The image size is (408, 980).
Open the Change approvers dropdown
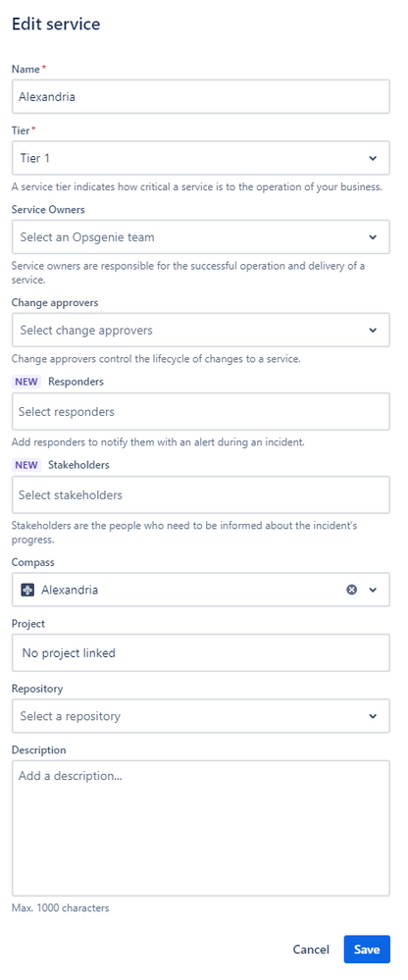[200, 330]
